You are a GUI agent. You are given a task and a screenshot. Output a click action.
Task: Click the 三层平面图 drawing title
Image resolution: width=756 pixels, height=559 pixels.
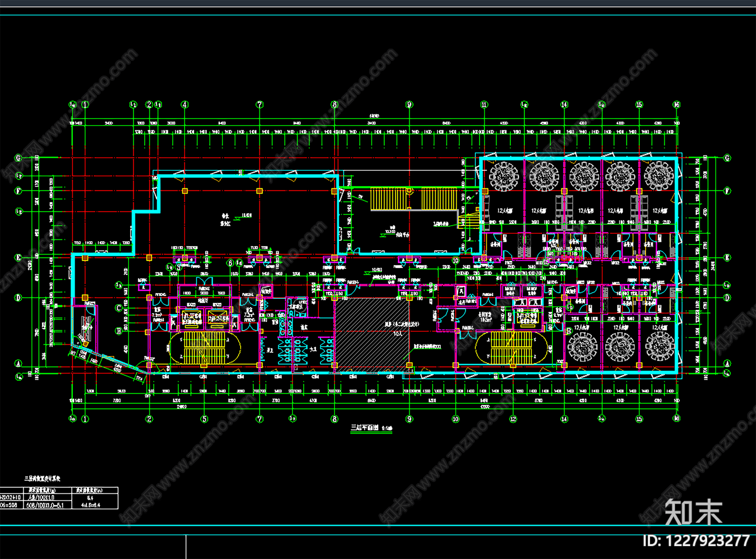(364, 428)
